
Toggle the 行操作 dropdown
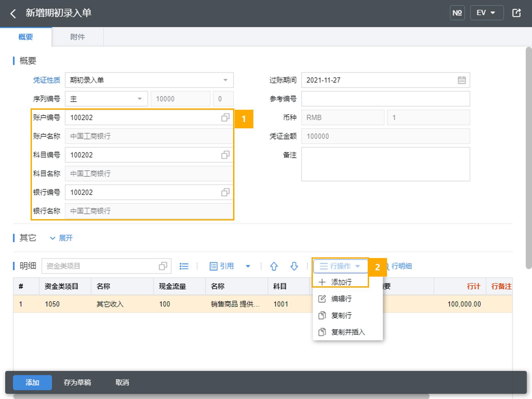tap(340, 266)
